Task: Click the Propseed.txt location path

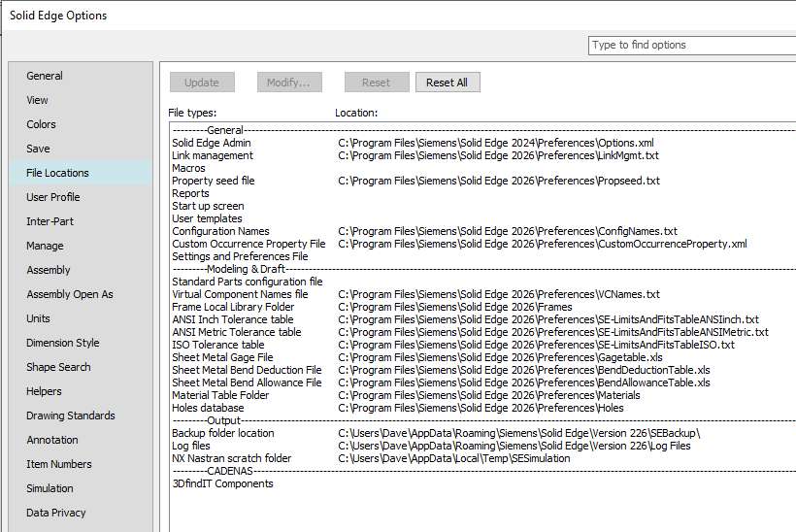Action: (499, 182)
